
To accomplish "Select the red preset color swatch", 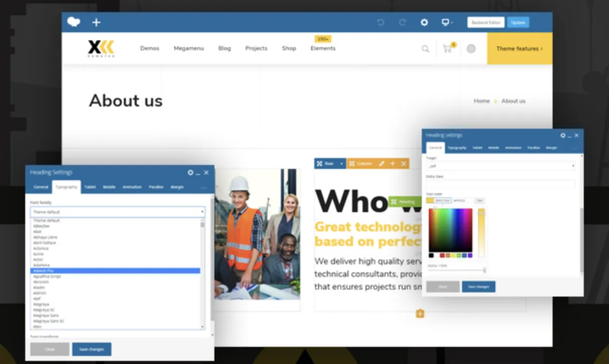I will point(442,255).
